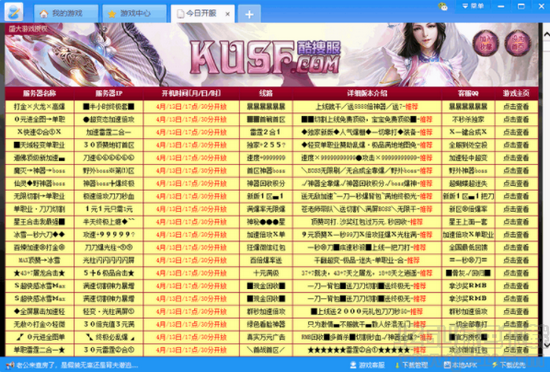Click the announcement megaphone news ticker
The image size is (550, 372).
click(x=72, y=365)
